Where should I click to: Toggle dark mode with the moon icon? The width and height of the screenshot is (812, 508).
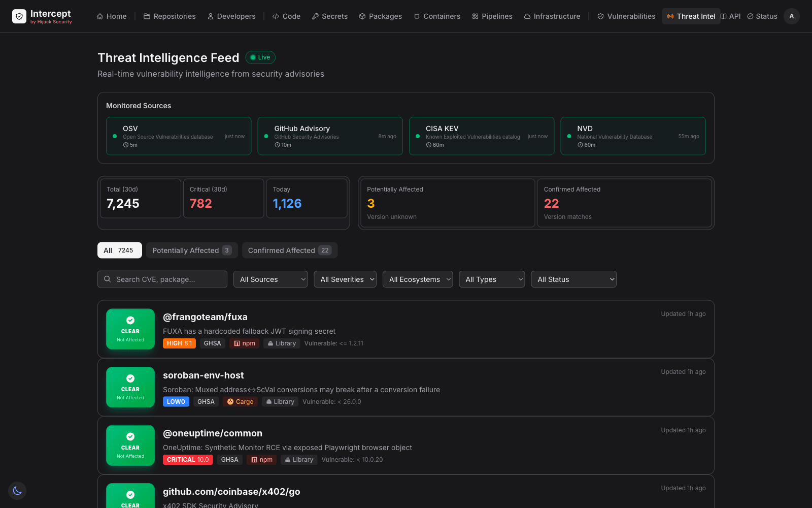[x=17, y=491]
